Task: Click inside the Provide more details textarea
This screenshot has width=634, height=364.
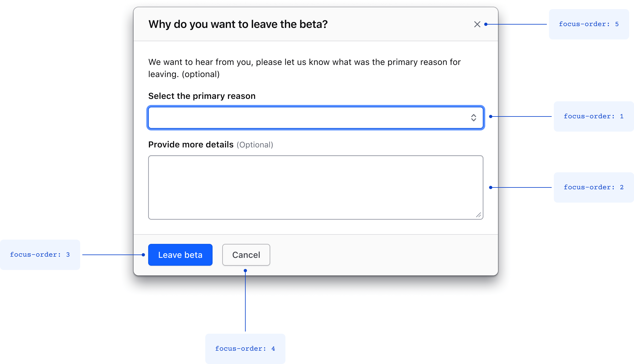Action: [316, 187]
